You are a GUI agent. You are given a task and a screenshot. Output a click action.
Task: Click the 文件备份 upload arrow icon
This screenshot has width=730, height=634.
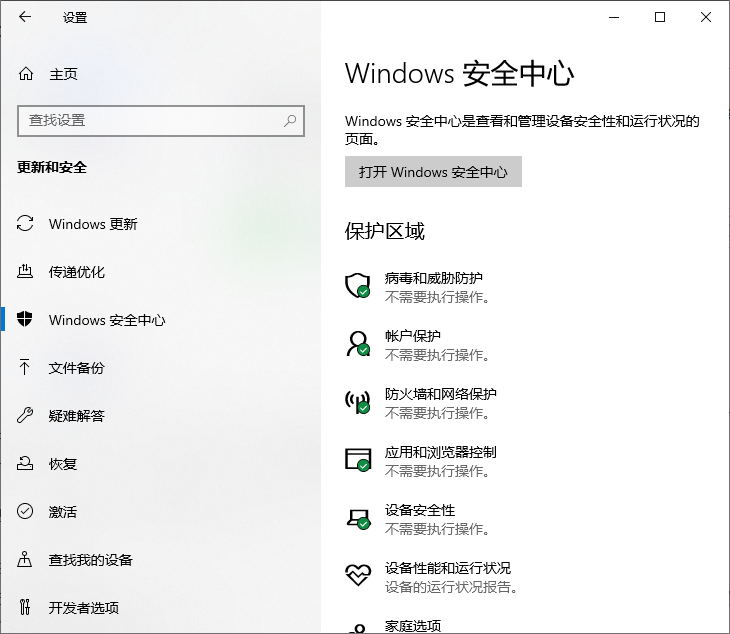click(x=25, y=367)
